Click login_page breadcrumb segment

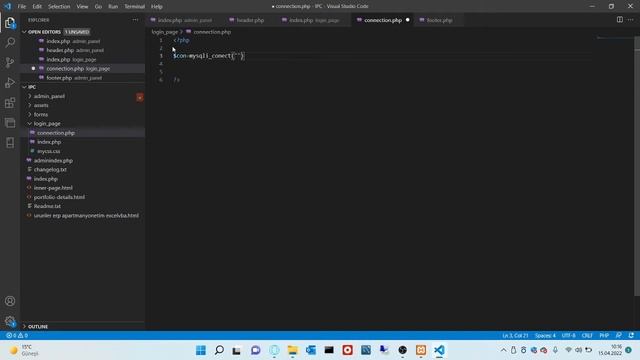[165, 32]
